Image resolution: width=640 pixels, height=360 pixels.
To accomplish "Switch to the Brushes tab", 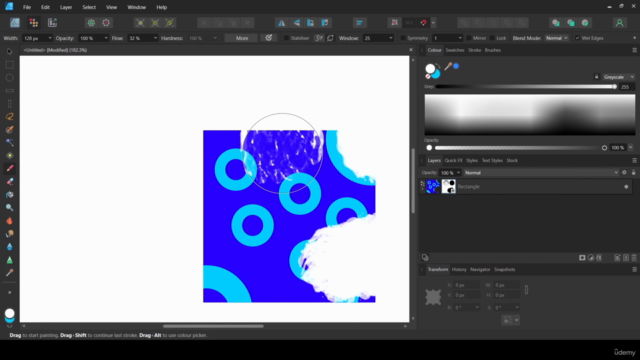I will [x=493, y=50].
